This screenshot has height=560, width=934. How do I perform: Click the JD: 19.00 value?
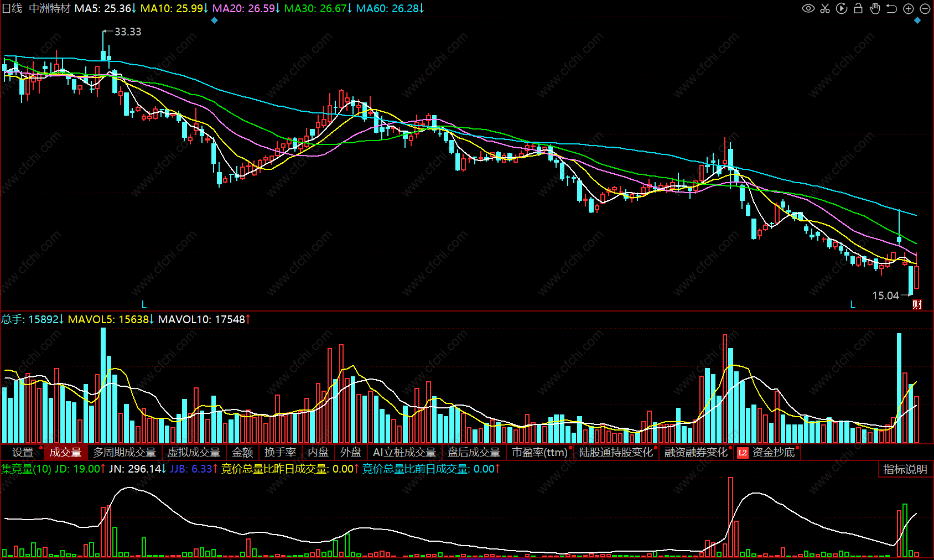[x=80, y=469]
